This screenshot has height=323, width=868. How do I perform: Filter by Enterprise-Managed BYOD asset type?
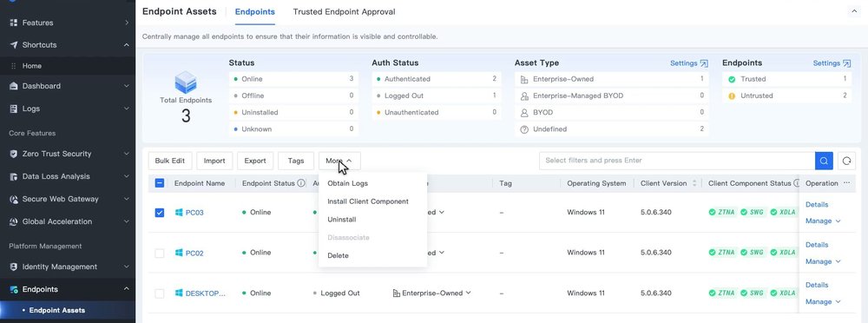612,96
